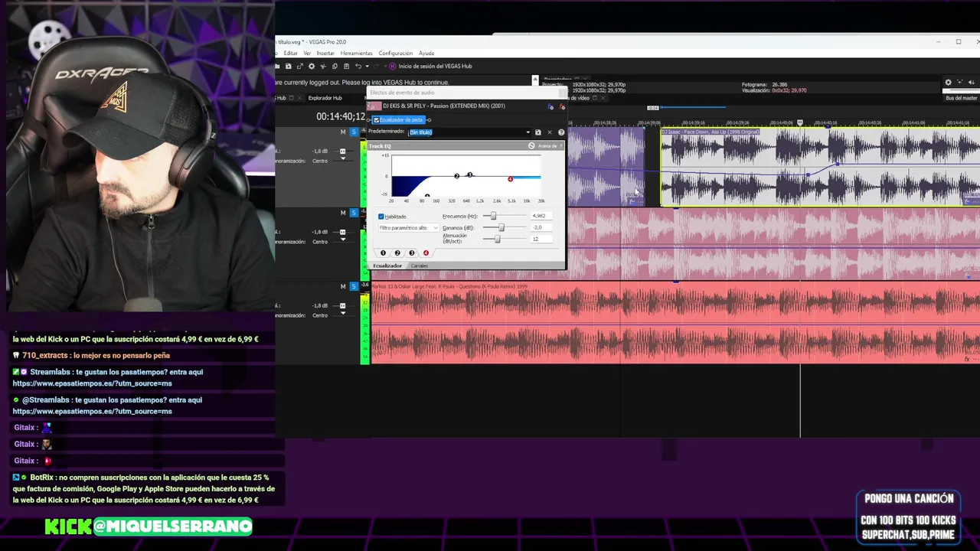This screenshot has height=551, width=980.
Task: Click EQ band point 3 on graph
Action: pyautogui.click(x=470, y=174)
